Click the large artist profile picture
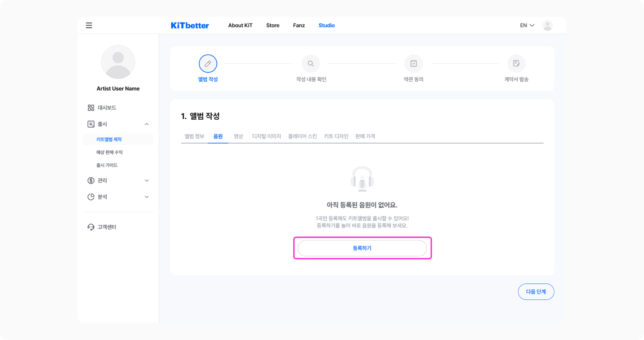Image resolution: width=644 pixels, height=340 pixels. coord(118,62)
